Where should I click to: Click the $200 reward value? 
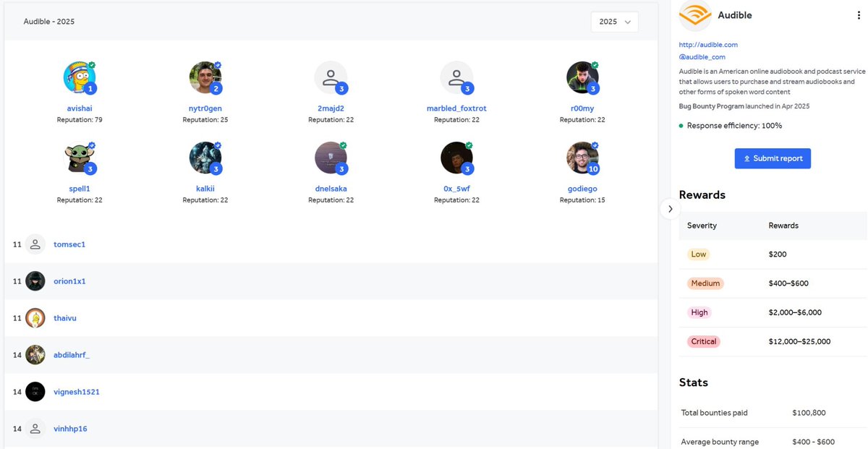778,255
